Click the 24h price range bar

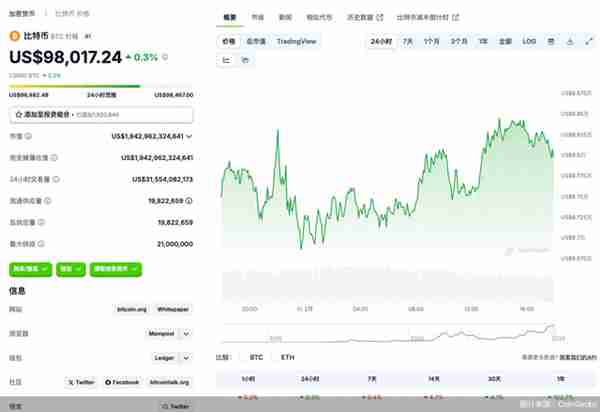click(101, 86)
